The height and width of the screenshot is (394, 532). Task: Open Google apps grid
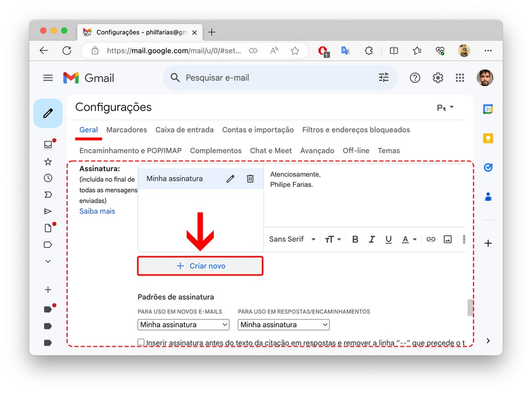[460, 78]
